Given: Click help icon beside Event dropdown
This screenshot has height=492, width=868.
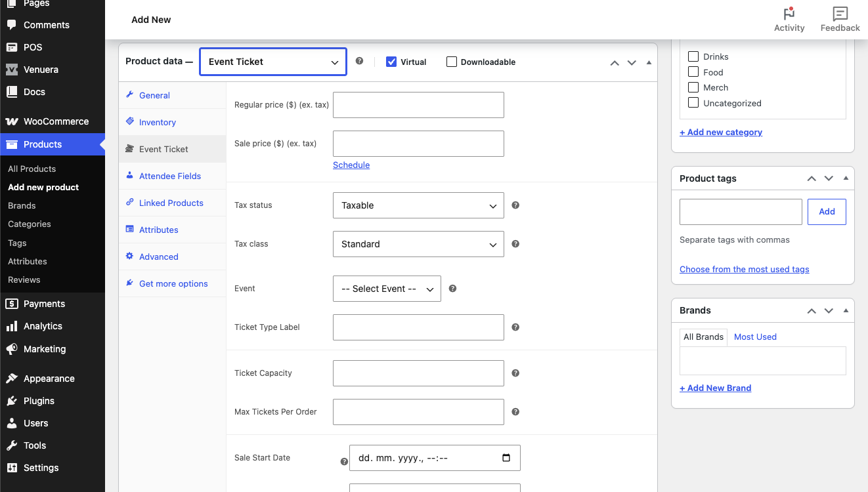Looking at the screenshot, I should [452, 288].
